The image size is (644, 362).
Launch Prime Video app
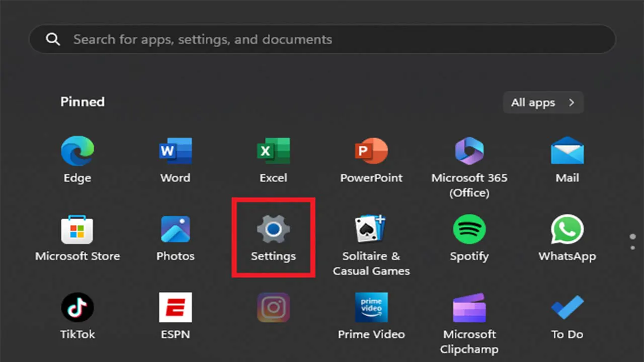point(371,308)
